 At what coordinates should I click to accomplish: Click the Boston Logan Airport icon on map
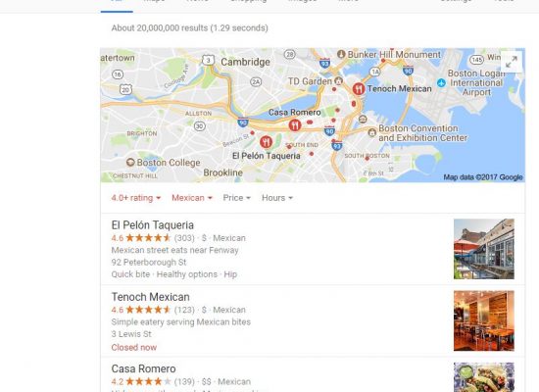441,83
